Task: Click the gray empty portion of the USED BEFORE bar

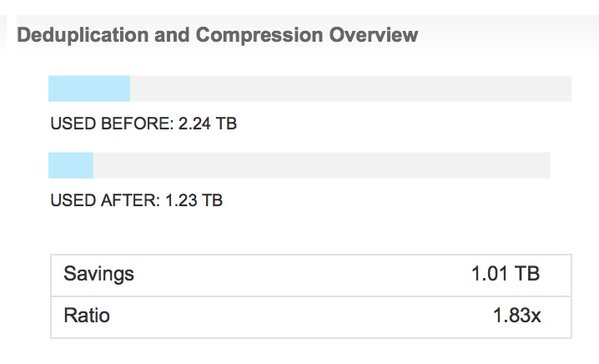Action: 351,89
